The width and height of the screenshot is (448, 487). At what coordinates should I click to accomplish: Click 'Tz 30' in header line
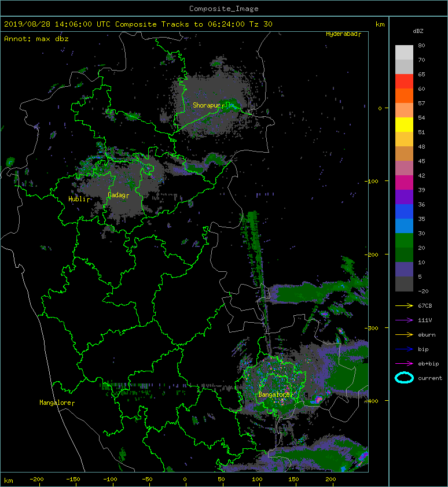pos(261,24)
